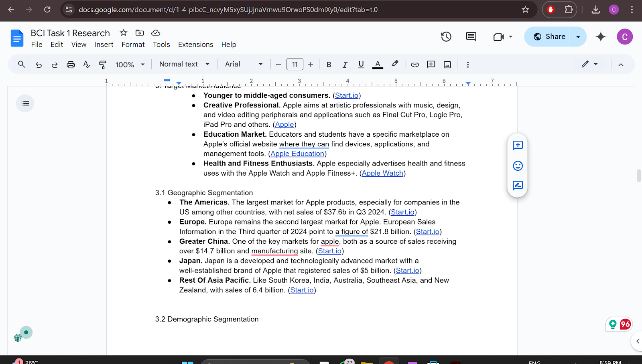The image size is (642, 364).
Task: Star the BCI Task 1 Research document
Action: 124,32
